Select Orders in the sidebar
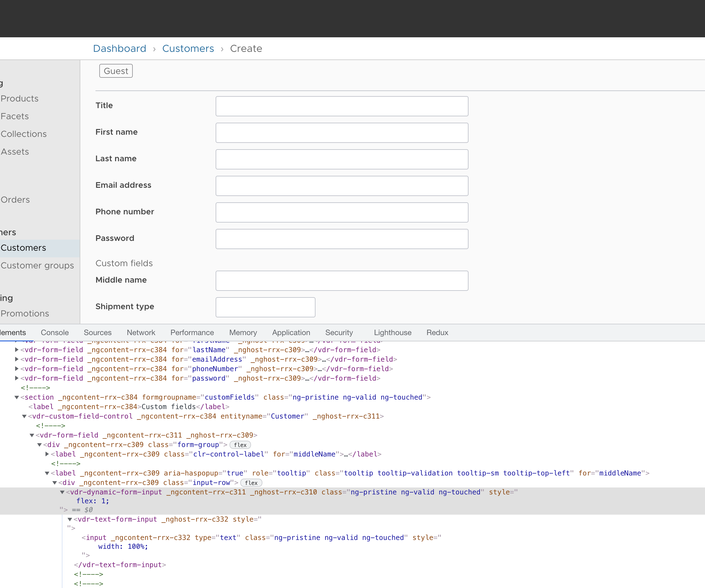The image size is (705, 588). pos(15,199)
